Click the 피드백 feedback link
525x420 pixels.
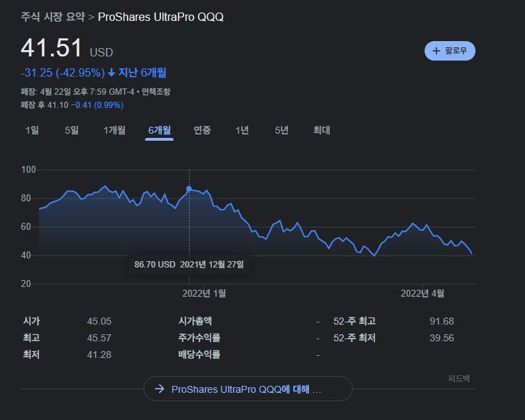coord(459,378)
